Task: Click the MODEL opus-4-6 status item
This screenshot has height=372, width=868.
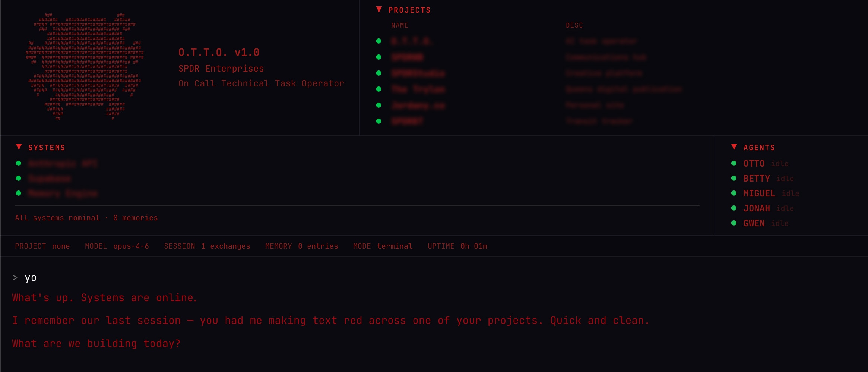Action: coord(117,246)
